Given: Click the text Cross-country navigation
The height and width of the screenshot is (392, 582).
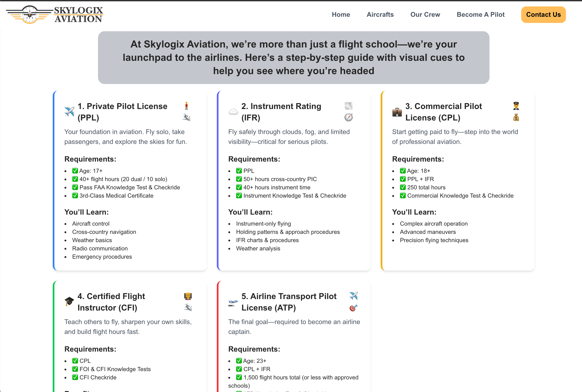Looking at the screenshot, I should [x=104, y=232].
